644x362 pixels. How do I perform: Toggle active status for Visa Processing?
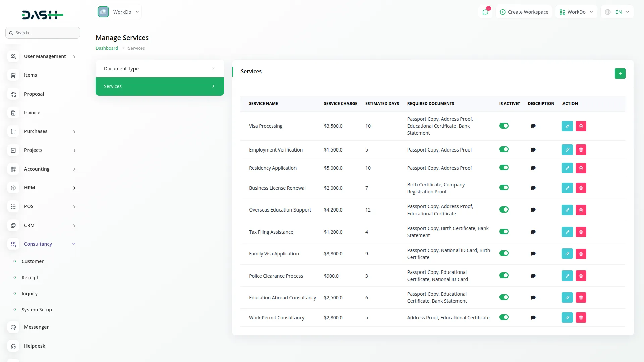pyautogui.click(x=504, y=126)
